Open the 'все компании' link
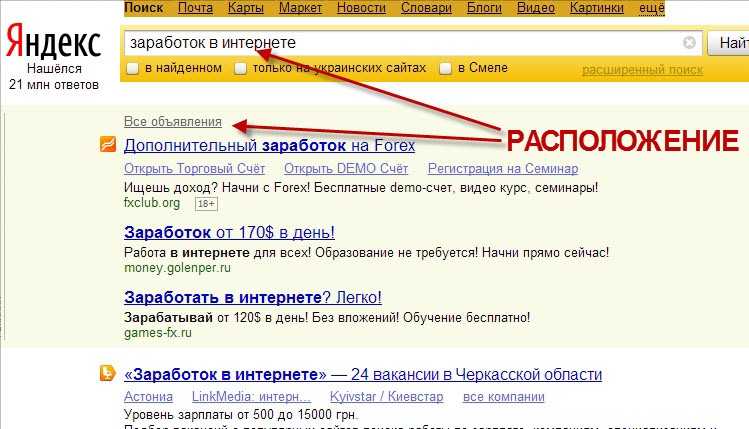Viewport: 749px width, 429px height. click(x=503, y=397)
